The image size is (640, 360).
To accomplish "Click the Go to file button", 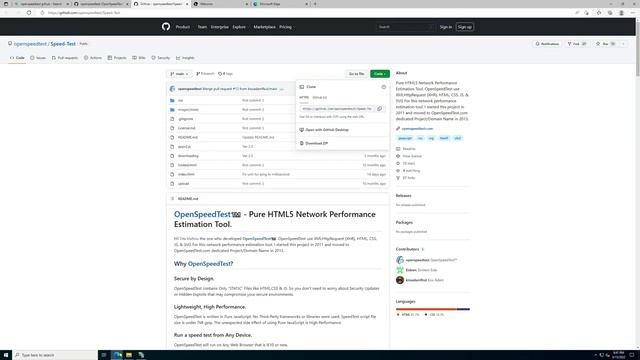I will point(356,74).
